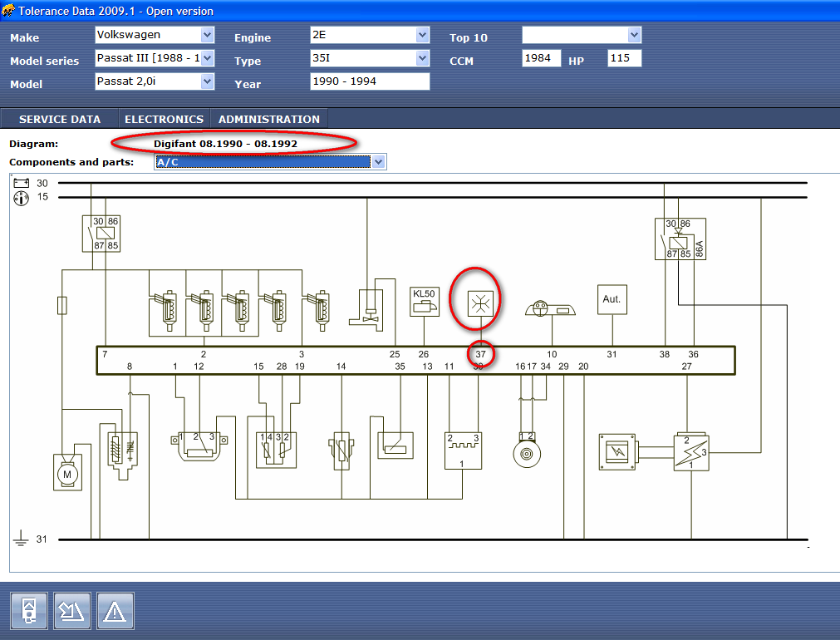Open the Make dropdown showing Volkswagen
The image size is (840, 640).
click(207, 35)
